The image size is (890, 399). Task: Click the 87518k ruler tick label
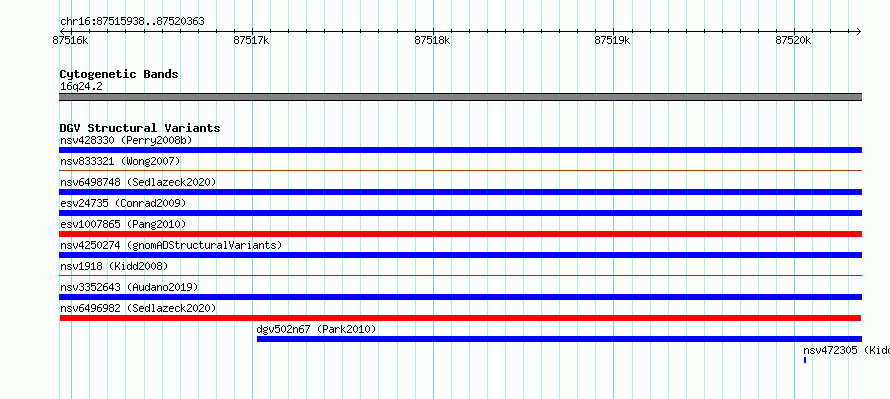click(x=433, y=41)
